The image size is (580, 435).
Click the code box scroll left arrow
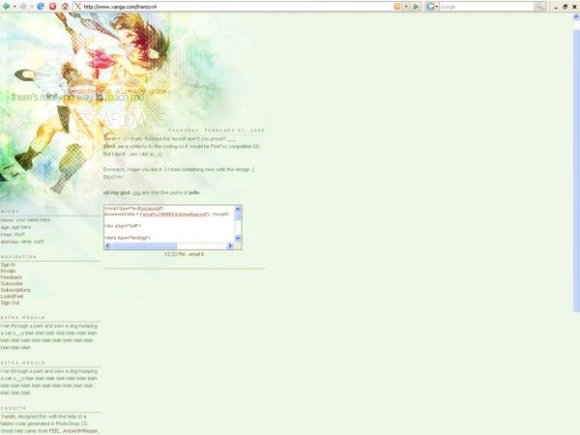click(x=108, y=246)
